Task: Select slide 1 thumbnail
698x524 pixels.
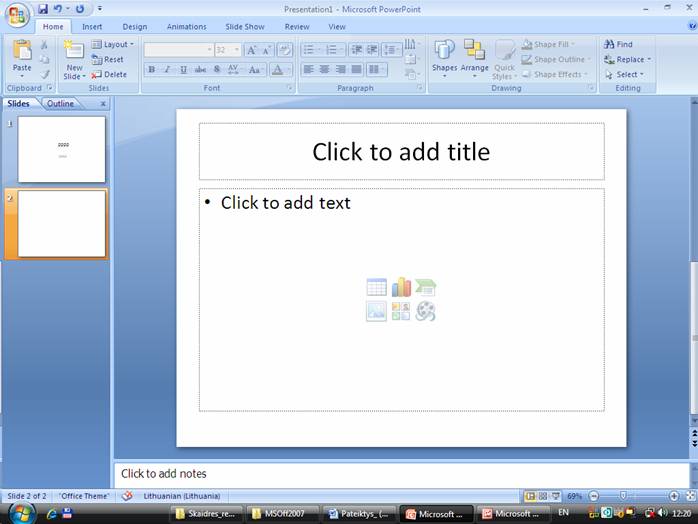Action: pyautogui.click(x=62, y=150)
